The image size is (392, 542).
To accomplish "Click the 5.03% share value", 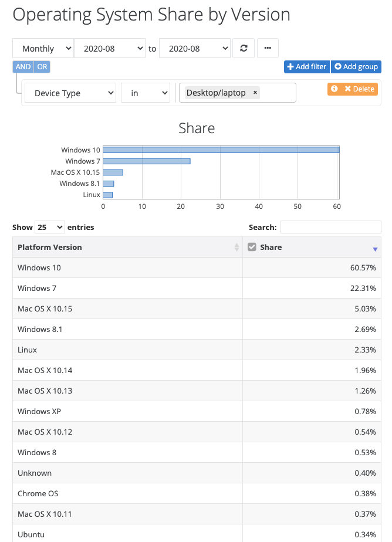I will coord(365,309).
